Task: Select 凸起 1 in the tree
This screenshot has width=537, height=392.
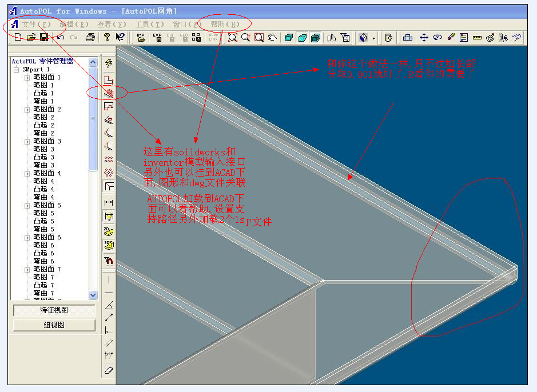Action: (x=44, y=93)
